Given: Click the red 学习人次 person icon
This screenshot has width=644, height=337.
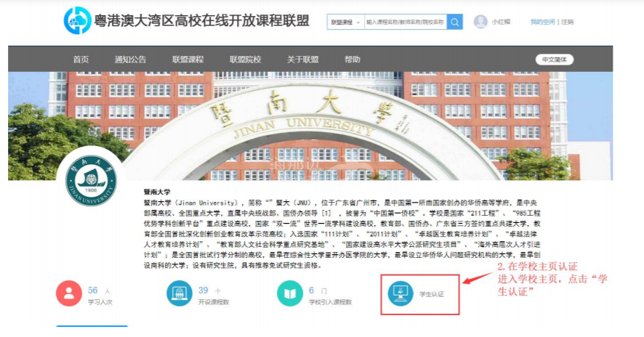Looking at the screenshot, I should pos(68,293).
